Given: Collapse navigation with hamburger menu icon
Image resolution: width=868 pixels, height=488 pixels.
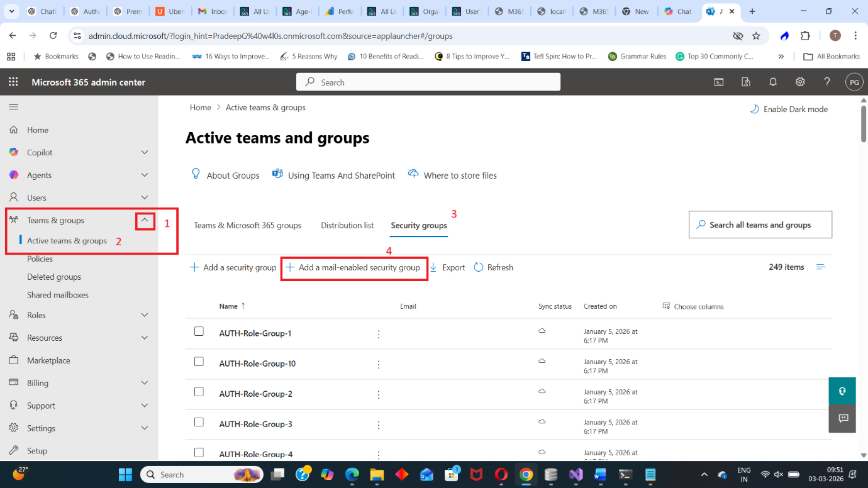Looking at the screenshot, I should [13, 108].
